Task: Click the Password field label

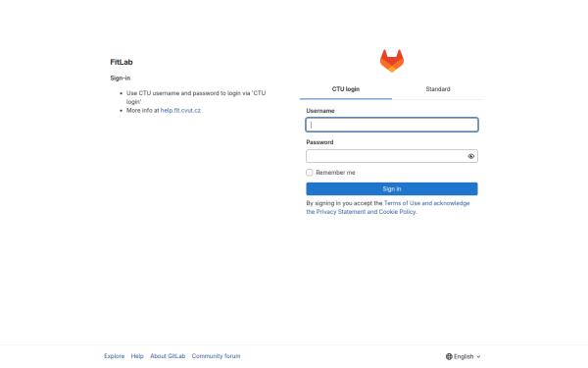Action: [x=319, y=142]
